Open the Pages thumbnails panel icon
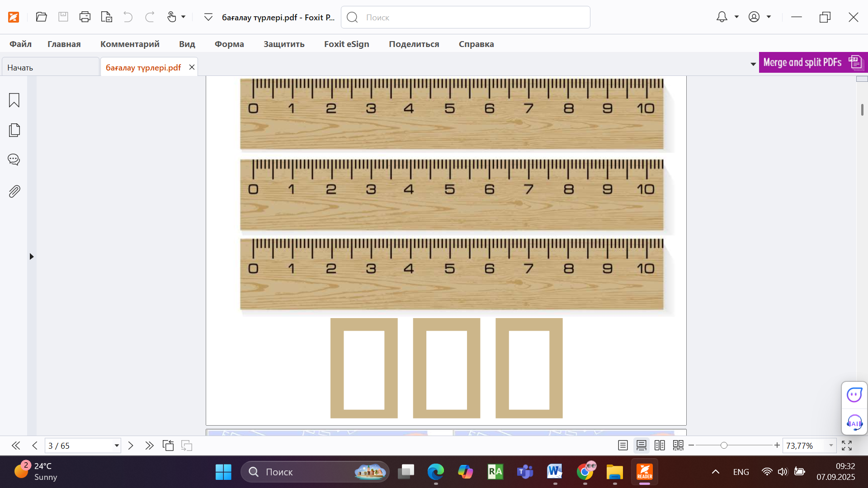 pyautogui.click(x=14, y=130)
